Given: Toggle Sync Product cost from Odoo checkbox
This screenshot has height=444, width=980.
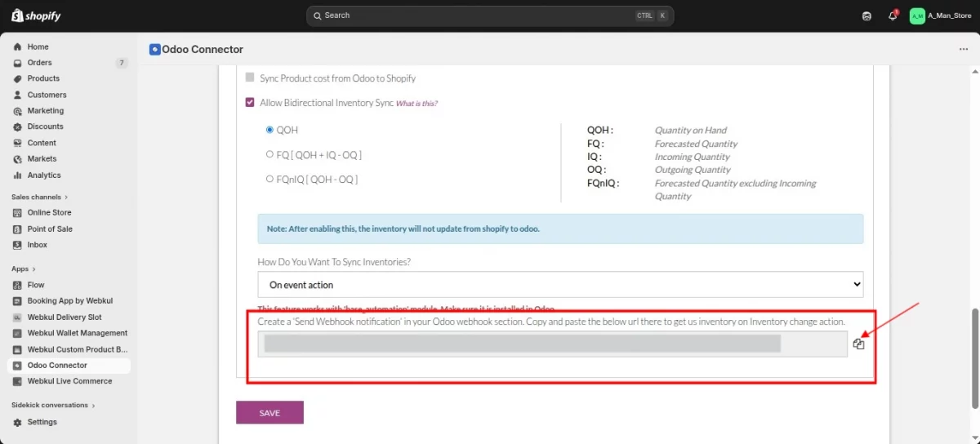Looking at the screenshot, I should coord(250,78).
